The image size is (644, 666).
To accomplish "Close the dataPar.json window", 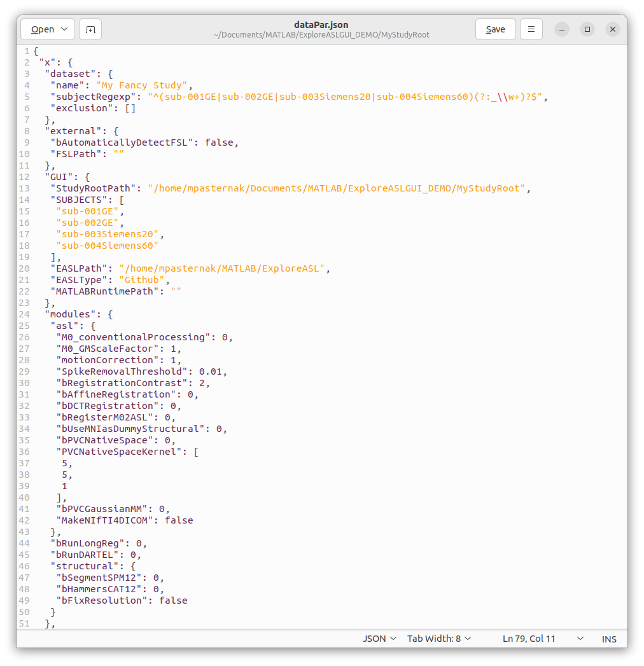I will (613, 29).
